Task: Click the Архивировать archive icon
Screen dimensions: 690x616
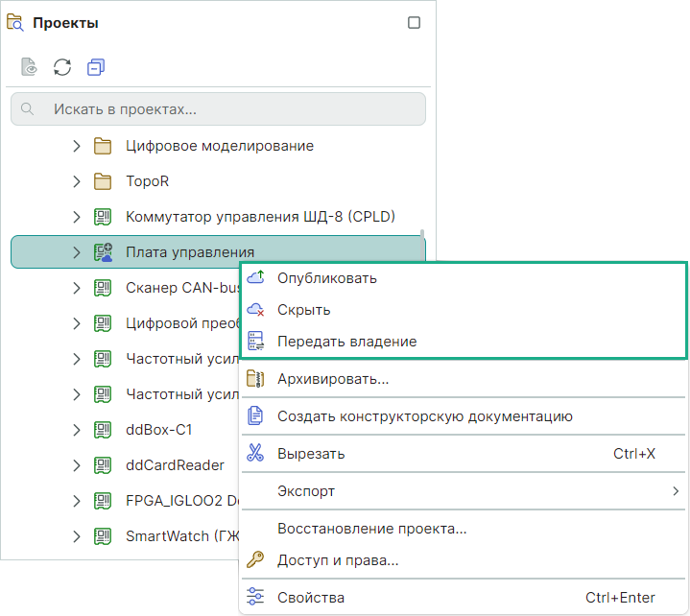Action: point(255,379)
